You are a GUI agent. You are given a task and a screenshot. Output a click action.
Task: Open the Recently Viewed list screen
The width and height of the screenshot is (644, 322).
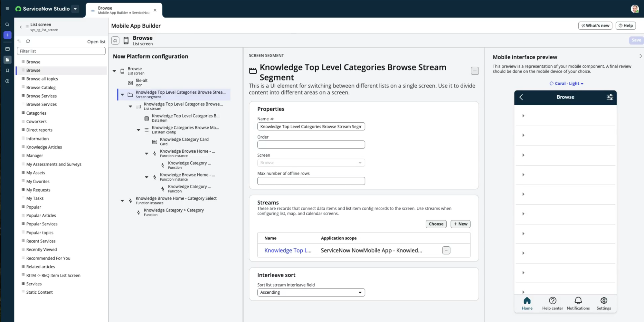pyautogui.click(x=42, y=250)
